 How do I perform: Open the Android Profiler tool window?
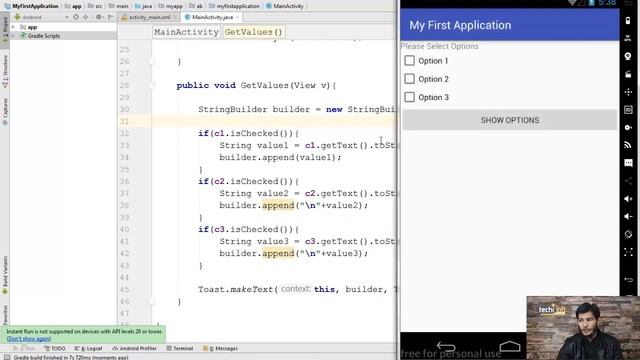[134, 349]
